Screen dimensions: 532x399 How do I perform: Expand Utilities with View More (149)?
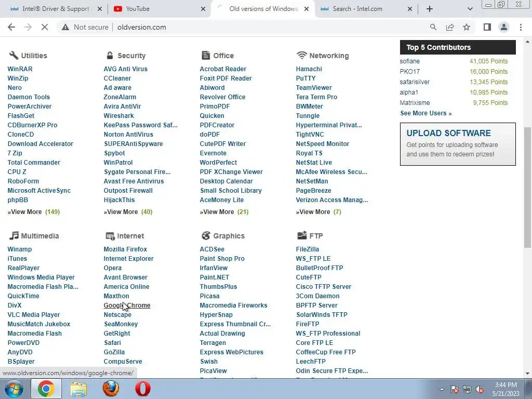34,212
